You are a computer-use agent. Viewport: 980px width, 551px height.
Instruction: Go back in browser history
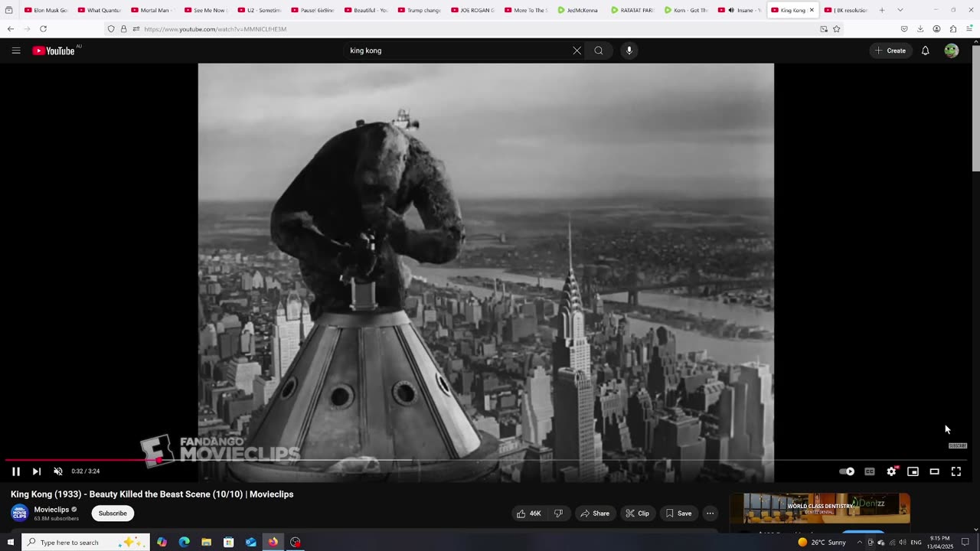point(10,29)
